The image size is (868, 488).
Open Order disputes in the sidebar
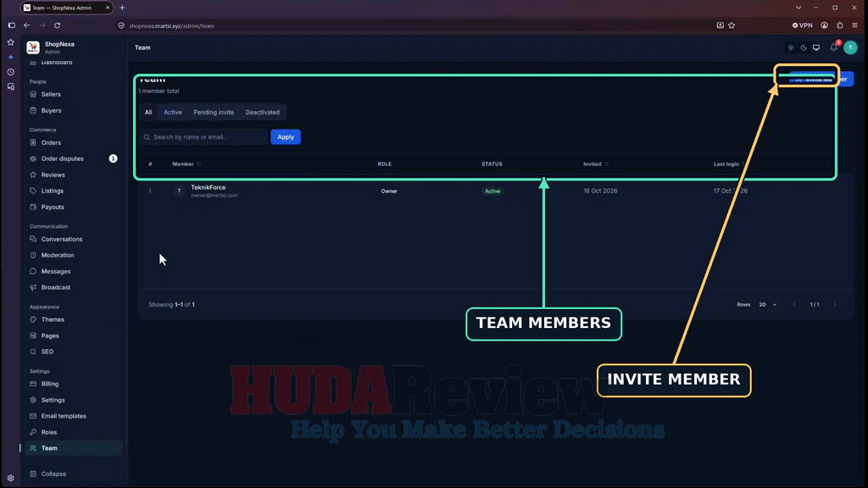point(62,158)
